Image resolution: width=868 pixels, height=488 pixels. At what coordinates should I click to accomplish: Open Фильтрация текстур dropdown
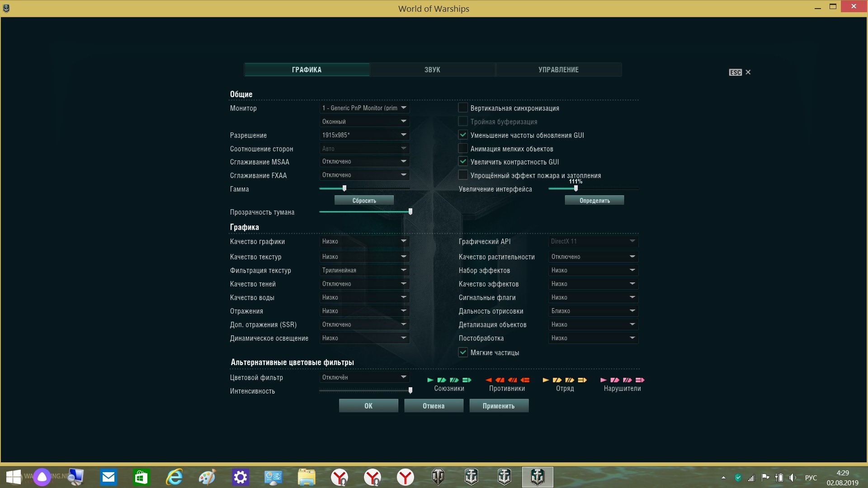364,271
